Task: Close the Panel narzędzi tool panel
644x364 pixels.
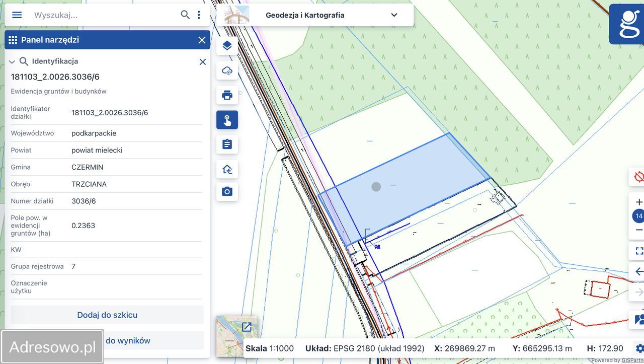Action: (202, 40)
